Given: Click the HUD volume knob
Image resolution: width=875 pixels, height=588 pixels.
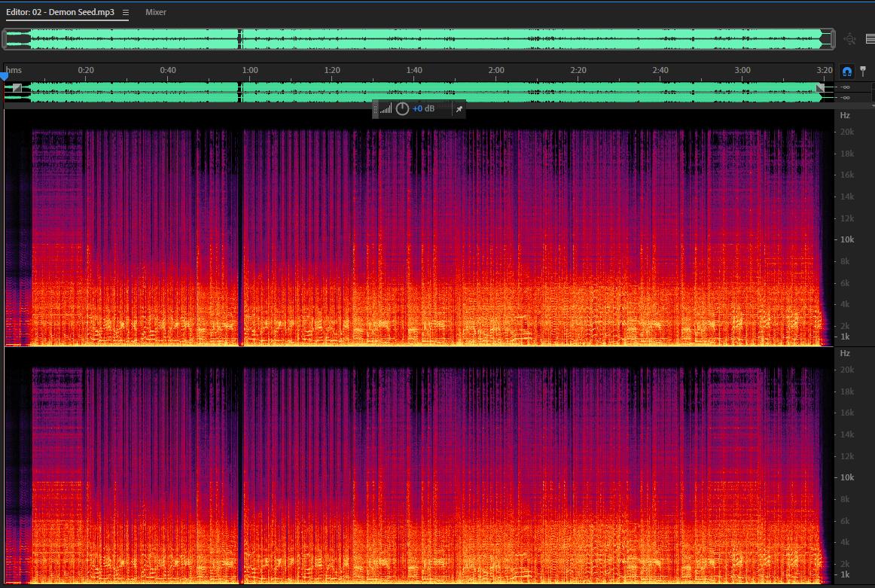Looking at the screenshot, I should pos(402,108).
